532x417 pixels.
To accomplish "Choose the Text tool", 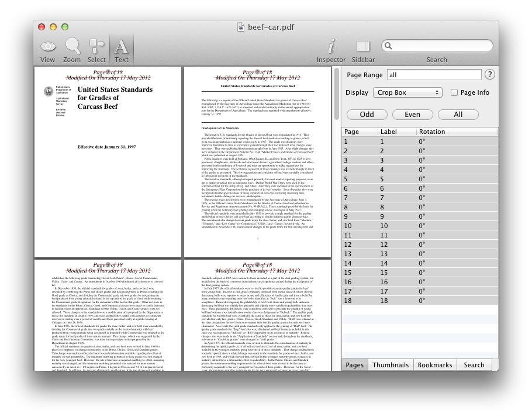I will [x=122, y=50].
